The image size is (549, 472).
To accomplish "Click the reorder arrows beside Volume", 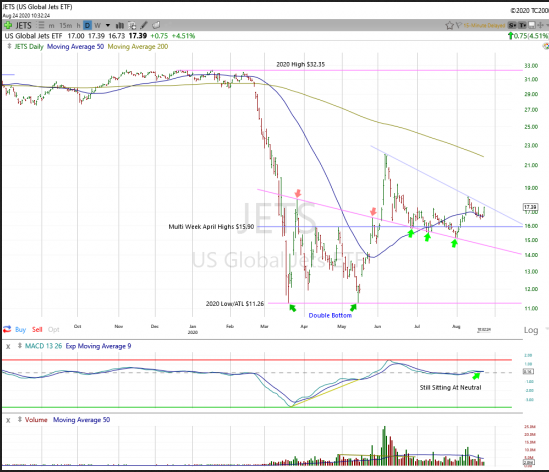I will coord(20,419).
